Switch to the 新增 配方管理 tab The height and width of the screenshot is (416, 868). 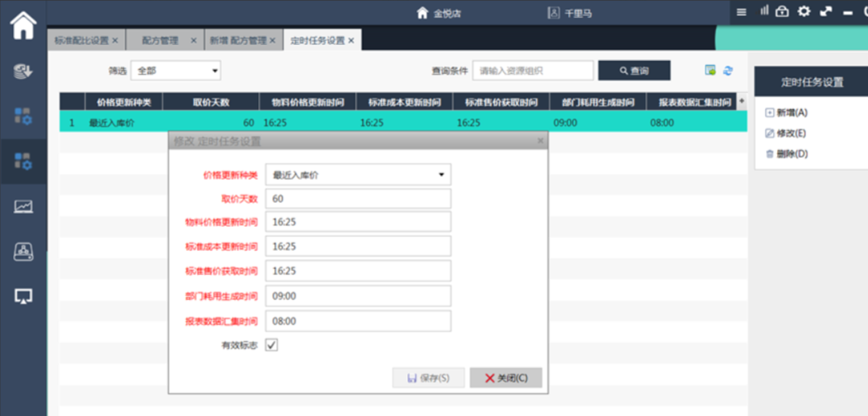tap(237, 40)
